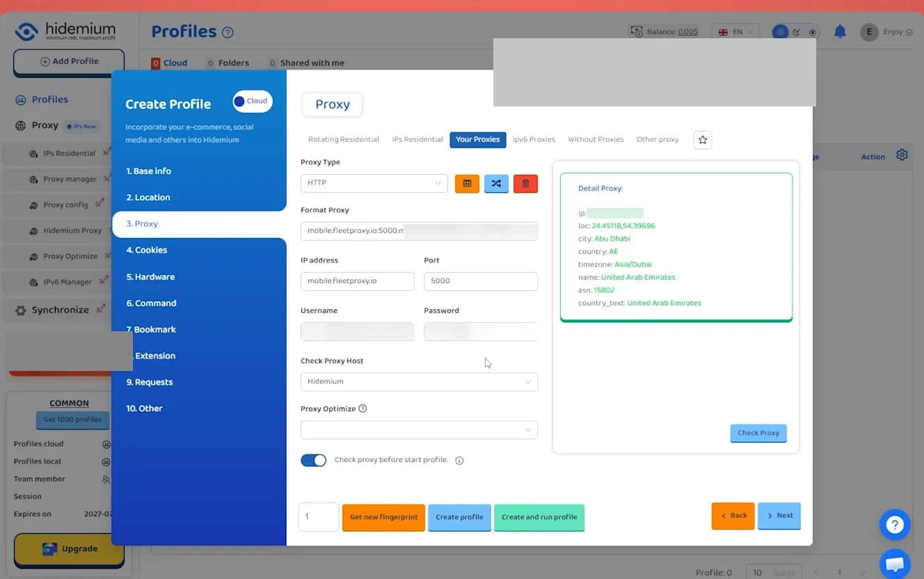Click the Create profile button
The image size is (924, 579).
[x=459, y=517]
